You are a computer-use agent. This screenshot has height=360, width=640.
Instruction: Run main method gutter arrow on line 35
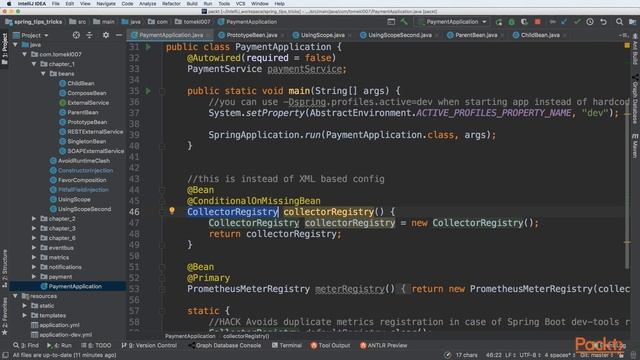click(x=149, y=91)
